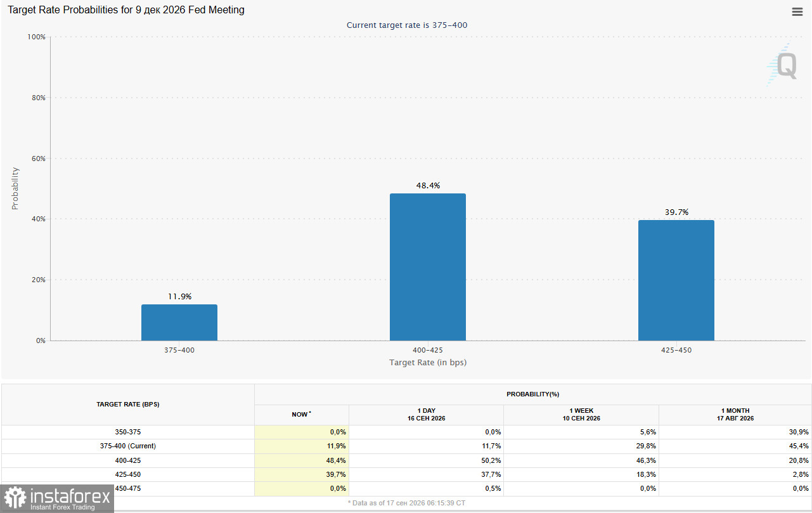
Task: Click the NOW value 48,4% in the table
Action: pyautogui.click(x=336, y=460)
